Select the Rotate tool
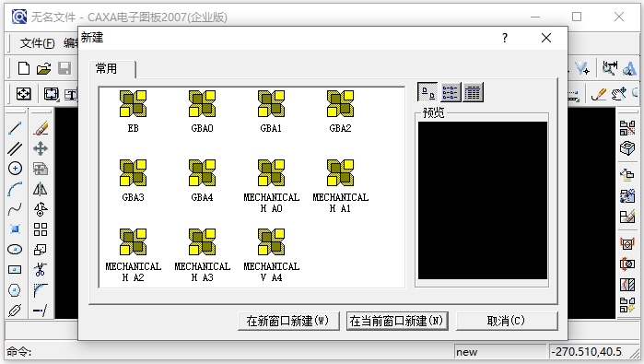This screenshot has width=644, height=364. [x=41, y=209]
